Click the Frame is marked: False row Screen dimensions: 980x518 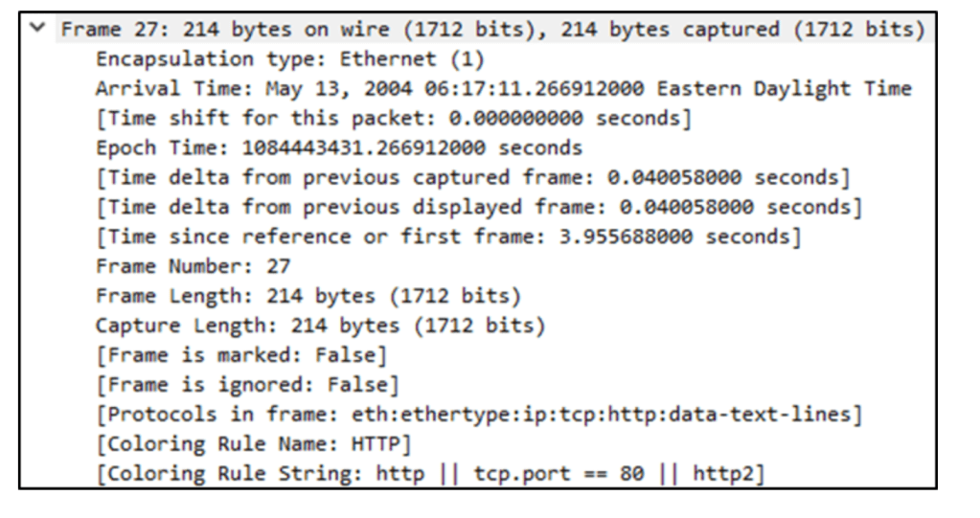pyautogui.click(x=240, y=355)
